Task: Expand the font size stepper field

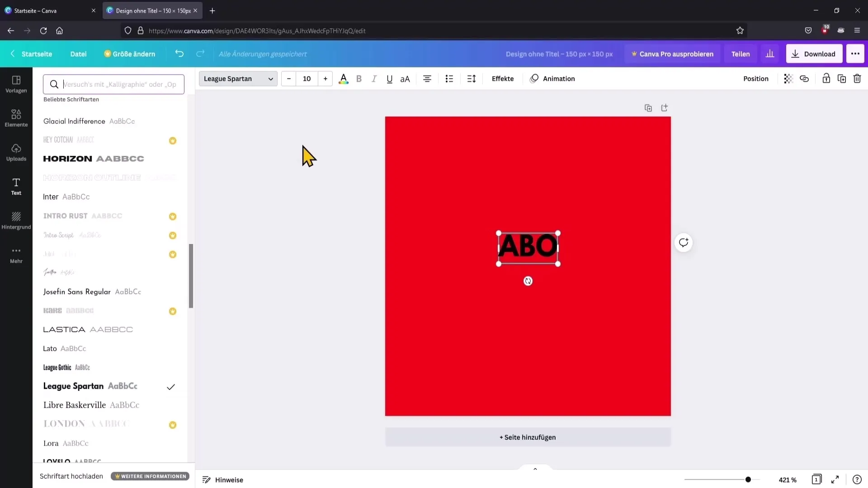Action: (325, 78)
